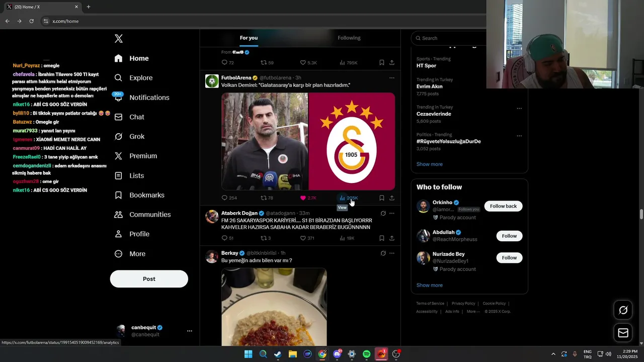Viewport: 644px width, 362px height.
Task: Open a new Chrome tab
Action: [89, 7]
